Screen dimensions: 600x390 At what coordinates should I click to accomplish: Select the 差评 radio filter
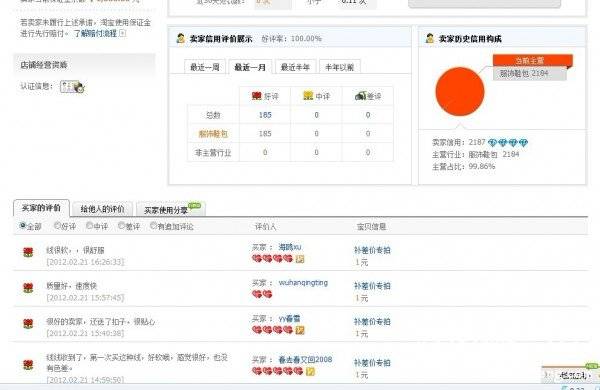click(121, 226)
